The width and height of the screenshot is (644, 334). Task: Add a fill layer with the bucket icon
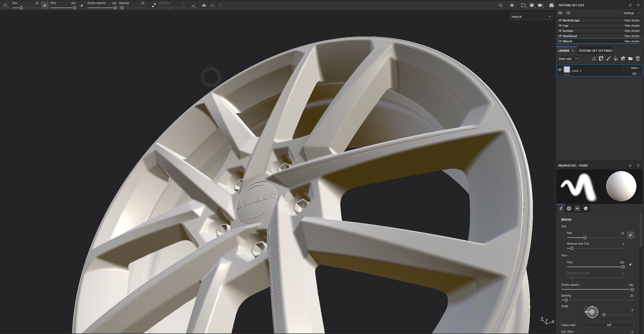point(616,59)
